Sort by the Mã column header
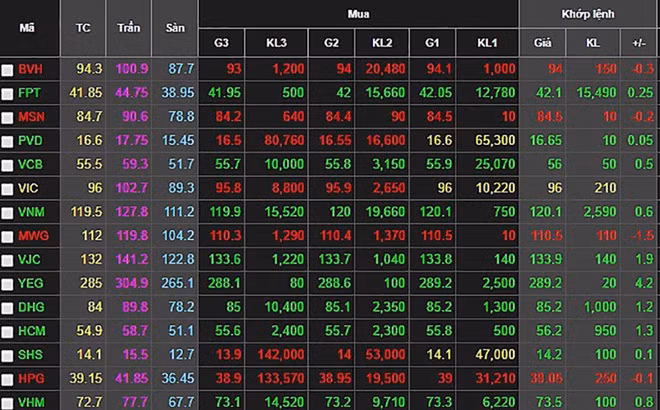The width and height of the screenshot is (660, 410). click(28, 28)
